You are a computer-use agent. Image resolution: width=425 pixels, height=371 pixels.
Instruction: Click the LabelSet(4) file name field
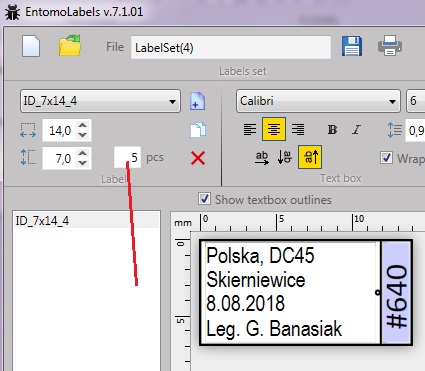[x=231, y=47]
